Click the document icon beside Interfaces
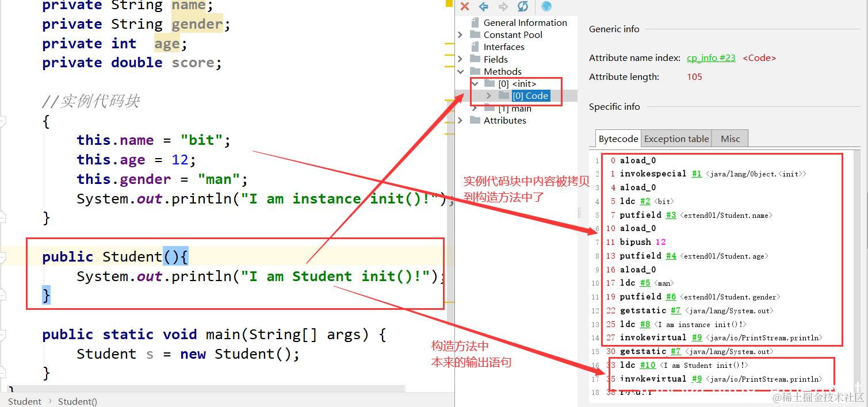868x407 pixels. pyautogui.click(x=475, y=47)
